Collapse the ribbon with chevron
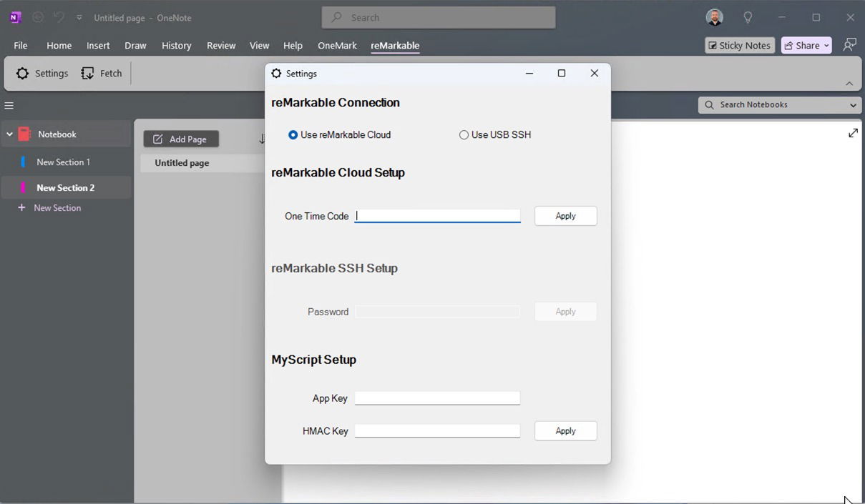 coord(849,84)
